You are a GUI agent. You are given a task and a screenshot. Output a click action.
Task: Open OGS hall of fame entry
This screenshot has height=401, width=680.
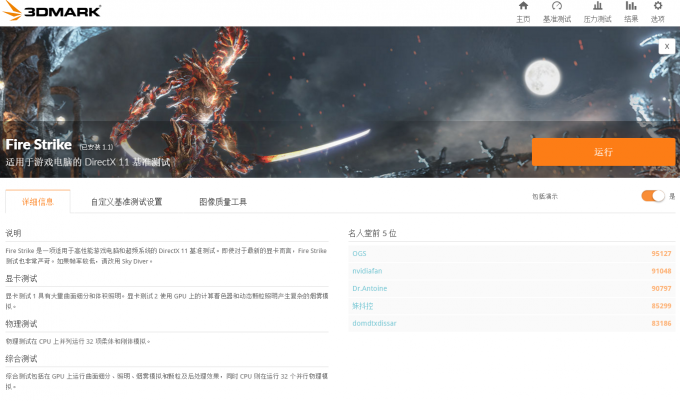tap(359, 254)
